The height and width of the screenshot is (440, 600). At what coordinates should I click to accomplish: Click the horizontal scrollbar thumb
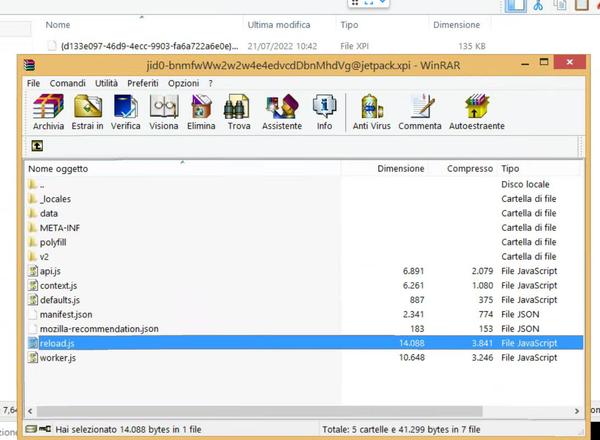tap(259, 411)
